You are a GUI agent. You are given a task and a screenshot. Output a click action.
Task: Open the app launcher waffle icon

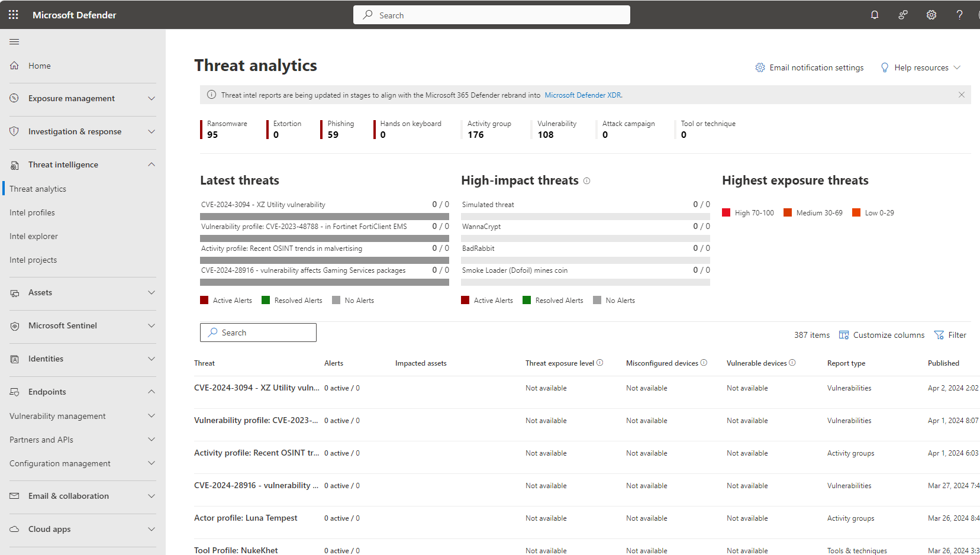point(14,15)
